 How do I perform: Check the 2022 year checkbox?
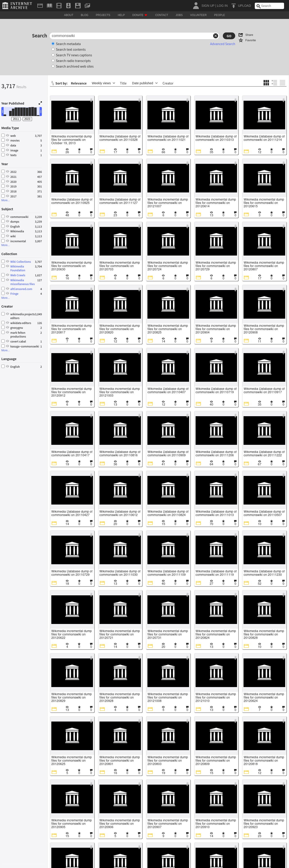point(3,171)
